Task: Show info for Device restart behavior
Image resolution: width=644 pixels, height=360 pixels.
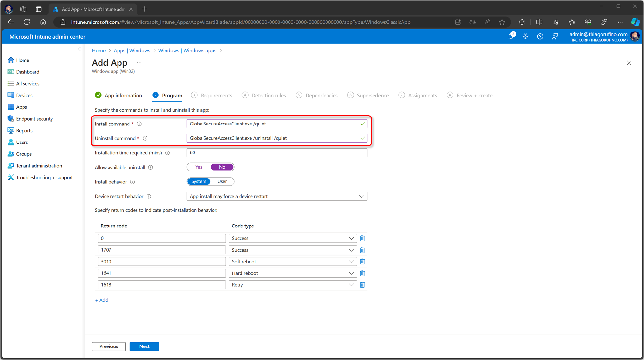Action: click(149, 196)
